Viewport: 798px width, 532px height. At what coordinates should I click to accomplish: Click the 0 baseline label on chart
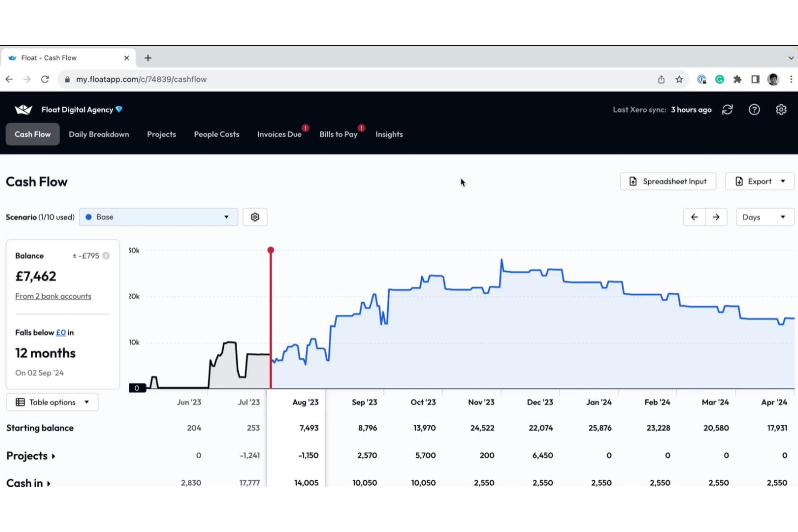[x=137, y=388]
